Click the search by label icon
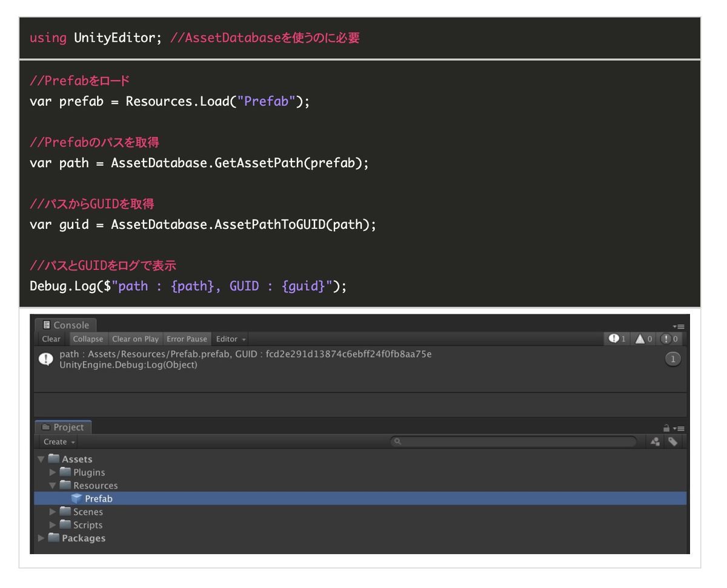Image resolution: width=727 pixels, height=588 pixels. click(672, 442)
